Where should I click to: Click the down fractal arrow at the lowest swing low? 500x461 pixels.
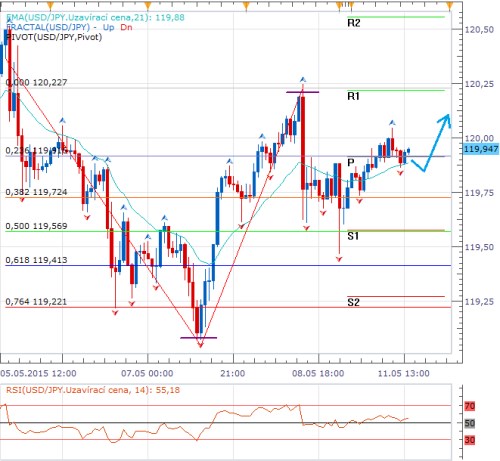tap(200, 345)
